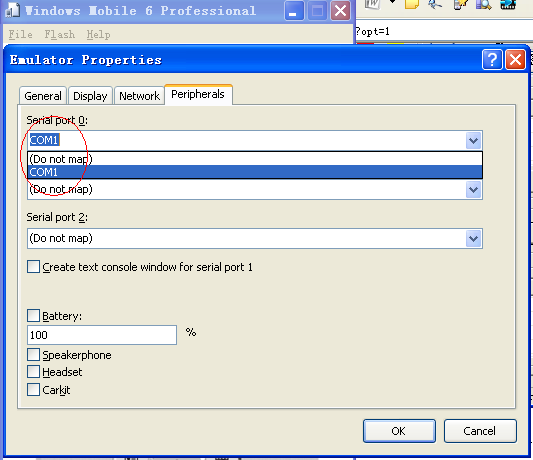Click the yellow note icon in background toolbar
Screen dimensions: 533x460
(x=412, y=4)
